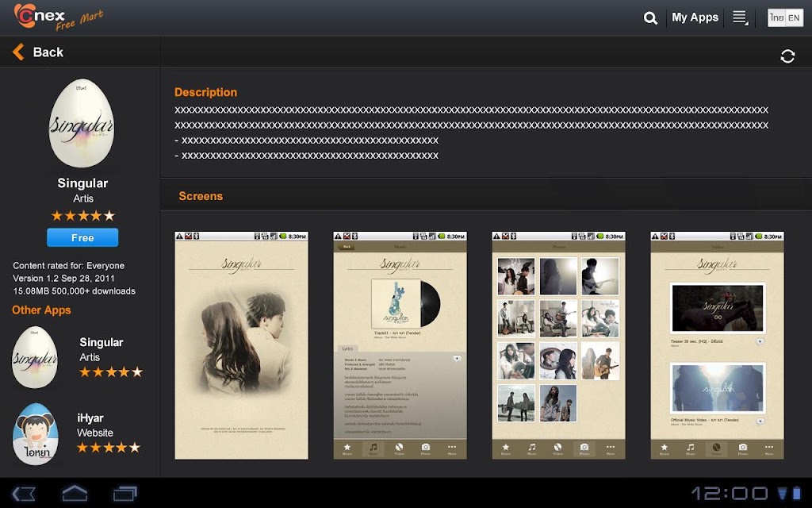Screen dimensions: 812x508
Task: Click the Artis developer name under Singular
Action: coord(82,198)
